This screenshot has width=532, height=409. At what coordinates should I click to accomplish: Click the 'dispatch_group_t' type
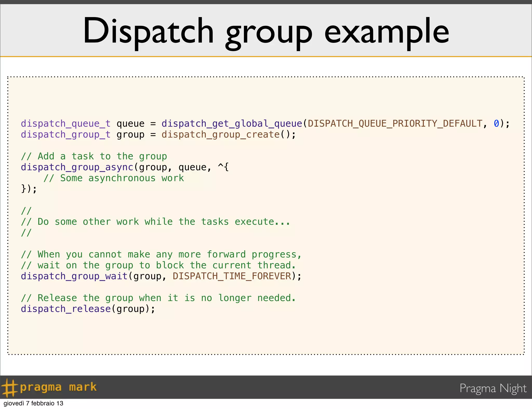[66, 135]
